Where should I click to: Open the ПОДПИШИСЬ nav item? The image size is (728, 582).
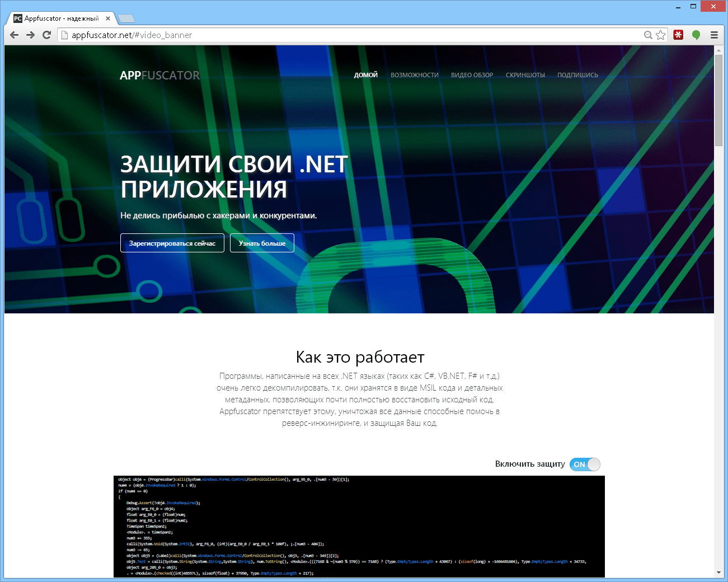pyautogui.click(x=577, y=75)
